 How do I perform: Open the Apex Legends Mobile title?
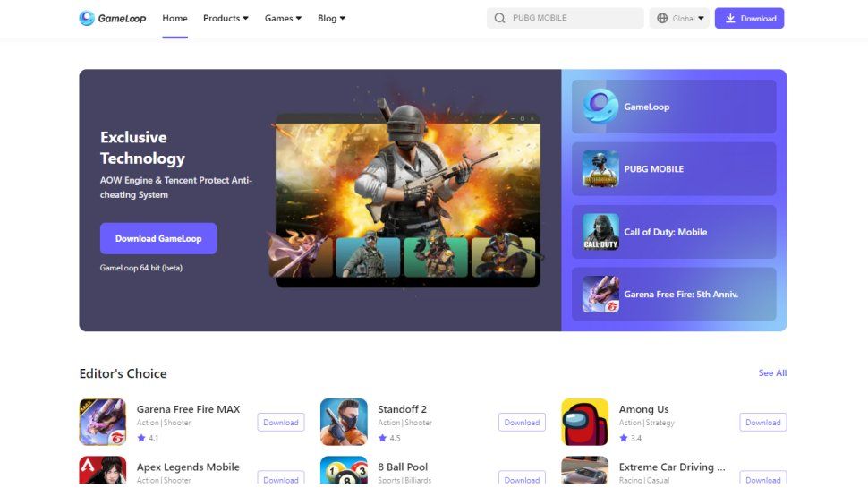click(188, 467)
